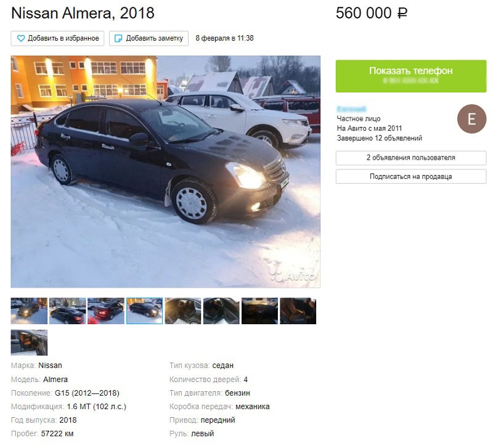
Task: Select third thumbnail with rear lights
Action: click(106, 311)
